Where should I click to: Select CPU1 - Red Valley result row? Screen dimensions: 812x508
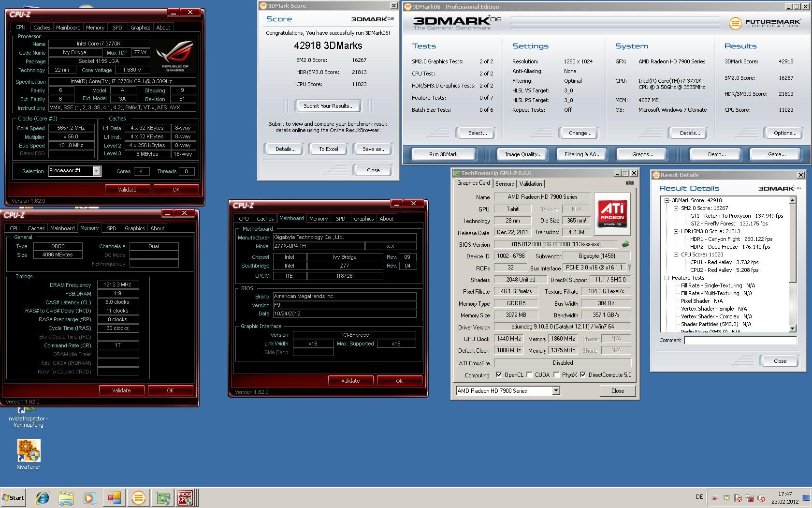[x=724, y=262]
